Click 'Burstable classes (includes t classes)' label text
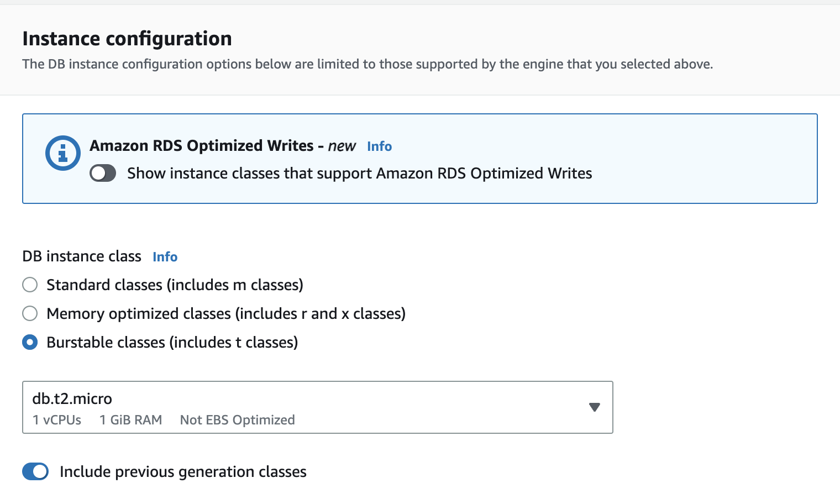840x504 pixels. tap(172, 343)
